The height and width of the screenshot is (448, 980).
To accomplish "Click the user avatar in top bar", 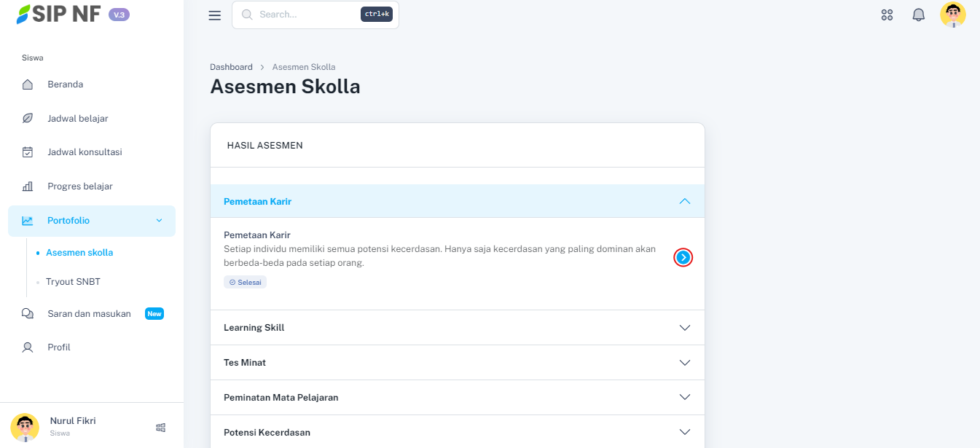I will point(952,15).
